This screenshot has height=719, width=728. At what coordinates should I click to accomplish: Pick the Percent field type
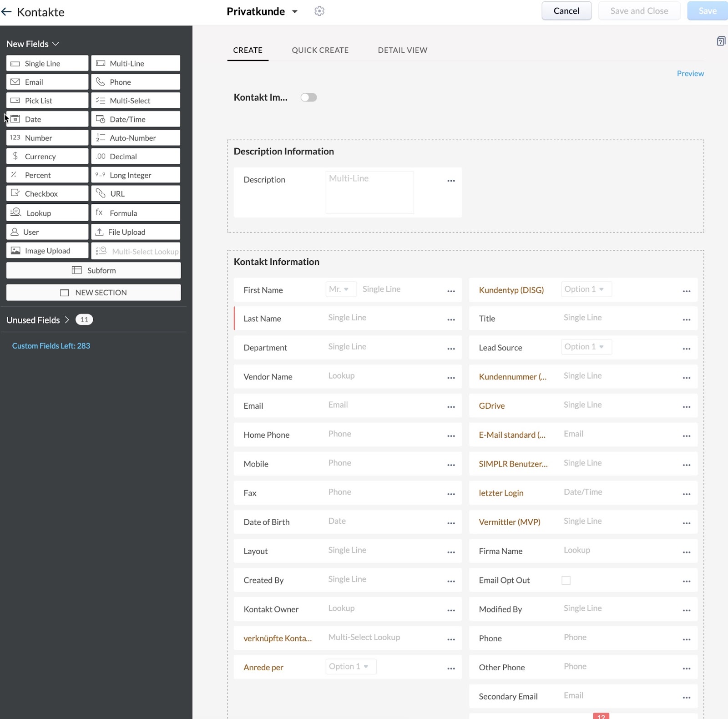coord(47,175)
